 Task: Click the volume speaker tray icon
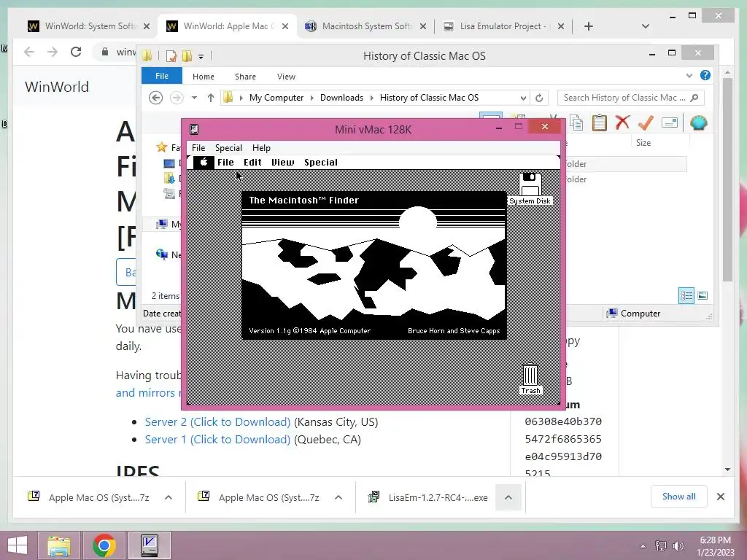(x=678, y=546)
